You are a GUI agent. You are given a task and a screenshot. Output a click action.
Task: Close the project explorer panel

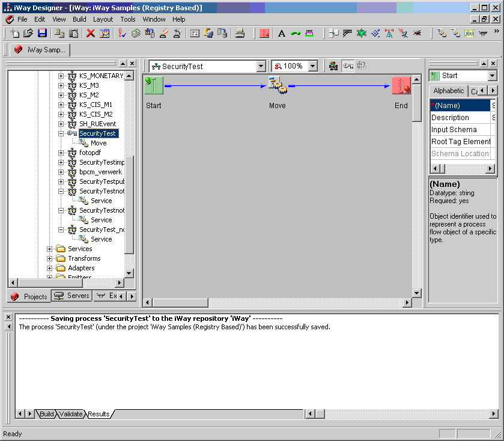click(x=132, y=63)
